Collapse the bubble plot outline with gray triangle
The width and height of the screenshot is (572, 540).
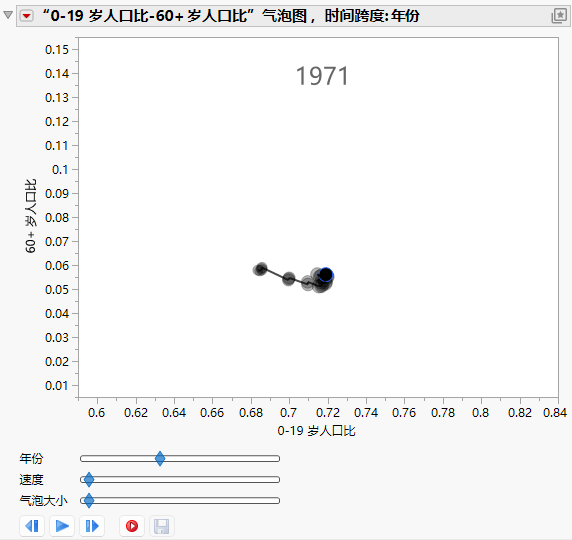[8, 15]
